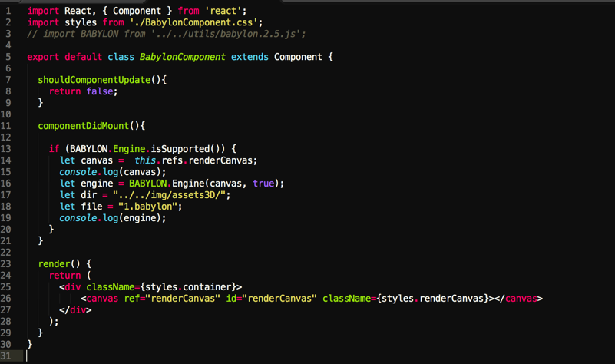Screen dimensions: 615x364
Task: Click refs.renderCanvas on line 14
Action: [x=207, y=160]
